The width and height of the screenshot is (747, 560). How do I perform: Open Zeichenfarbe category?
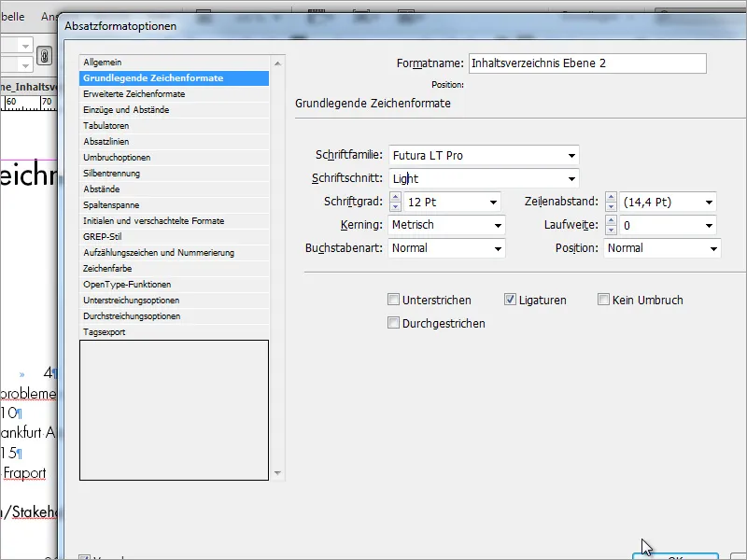pos(174,269)
